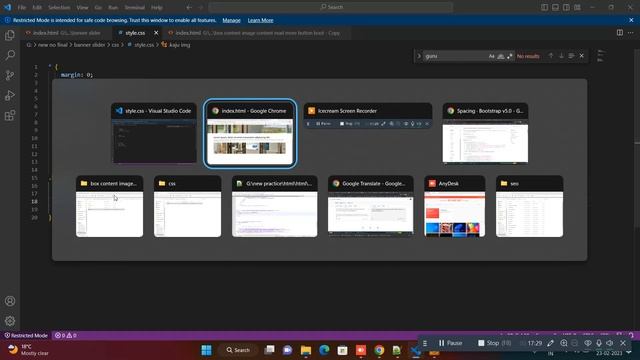This screenshot has width=640, height=360.
Task: Open the Explorer view in activity bar
Action: pos(10,36)
